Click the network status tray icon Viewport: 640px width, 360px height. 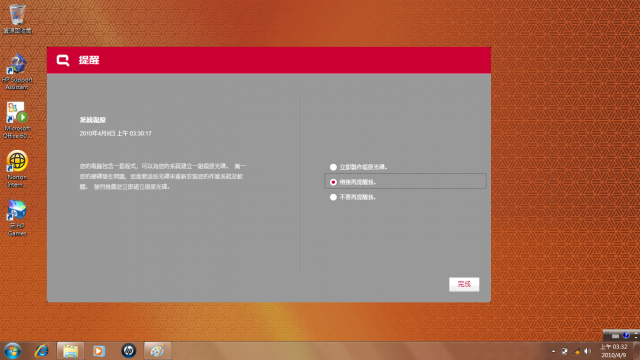tap(576, 351)
